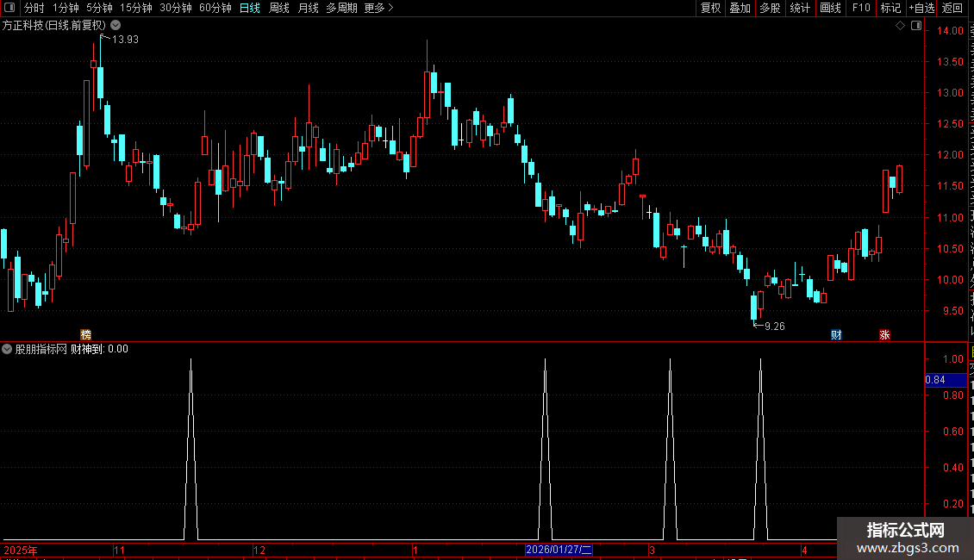This screenshot has width=974, height=560.
Task: Open F10 company info
Action: point(860,8)
